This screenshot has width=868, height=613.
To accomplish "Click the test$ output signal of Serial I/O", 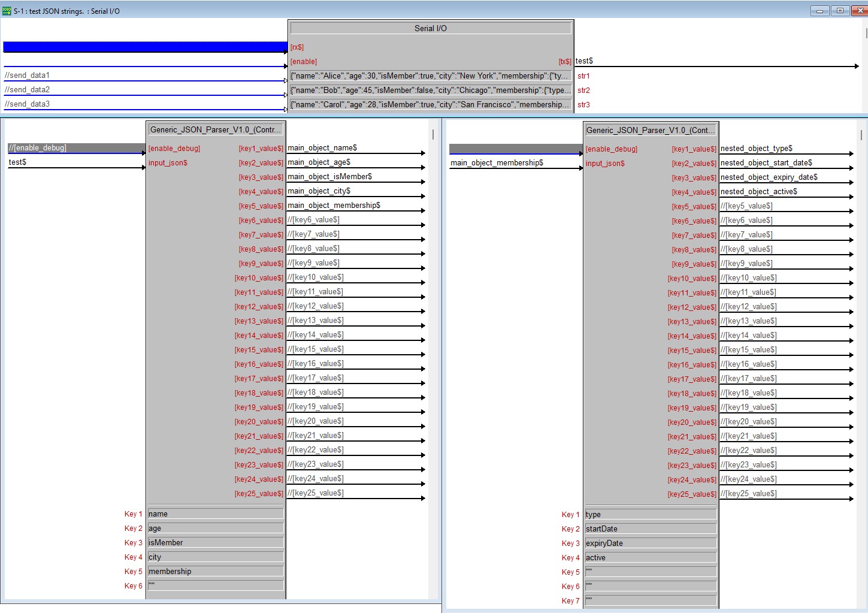I will [x=584, y=61].
